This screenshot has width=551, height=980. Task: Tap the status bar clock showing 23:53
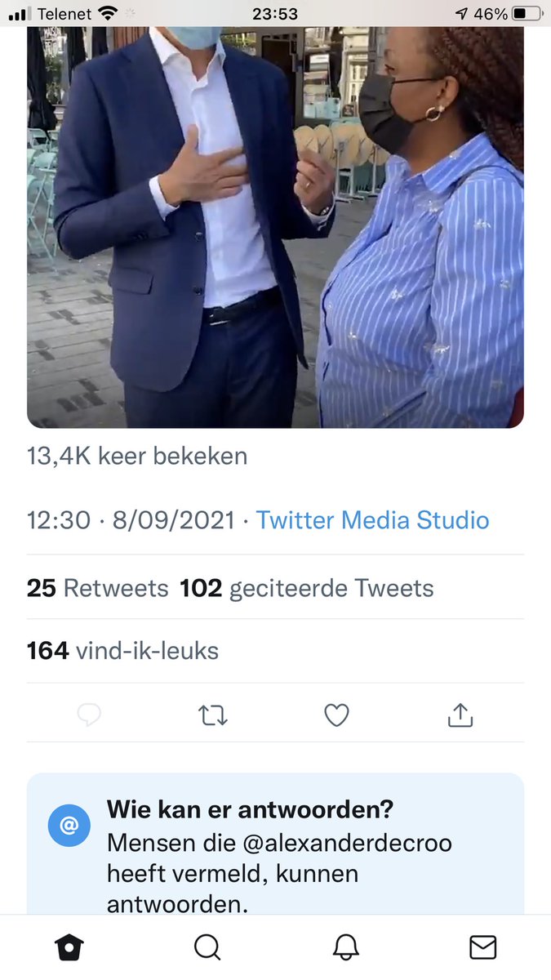click(x=275, y=14)
